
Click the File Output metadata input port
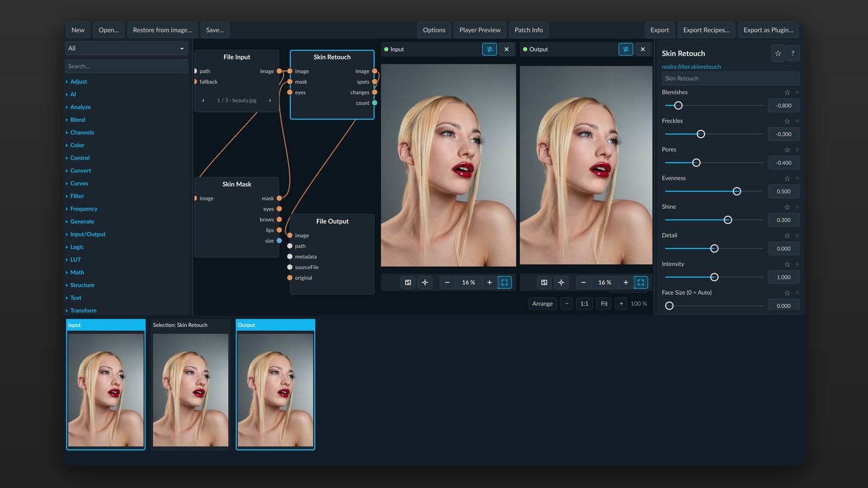290,256
